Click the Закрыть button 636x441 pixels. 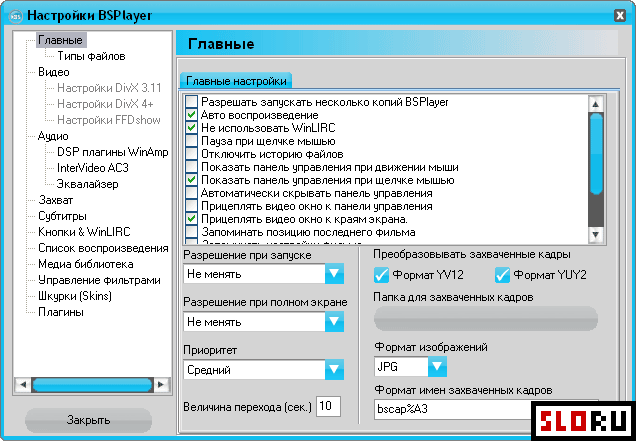coord(88,420)
